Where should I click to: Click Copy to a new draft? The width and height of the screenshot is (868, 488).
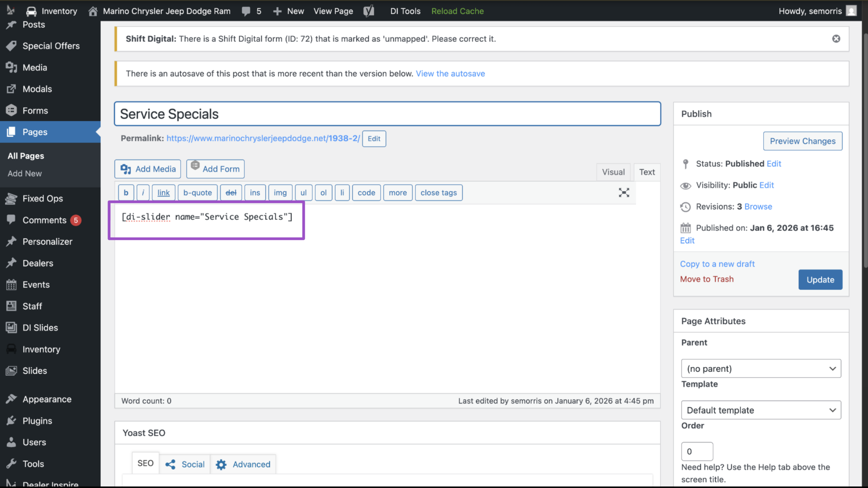pyautogui.click(x=717, y=264)
